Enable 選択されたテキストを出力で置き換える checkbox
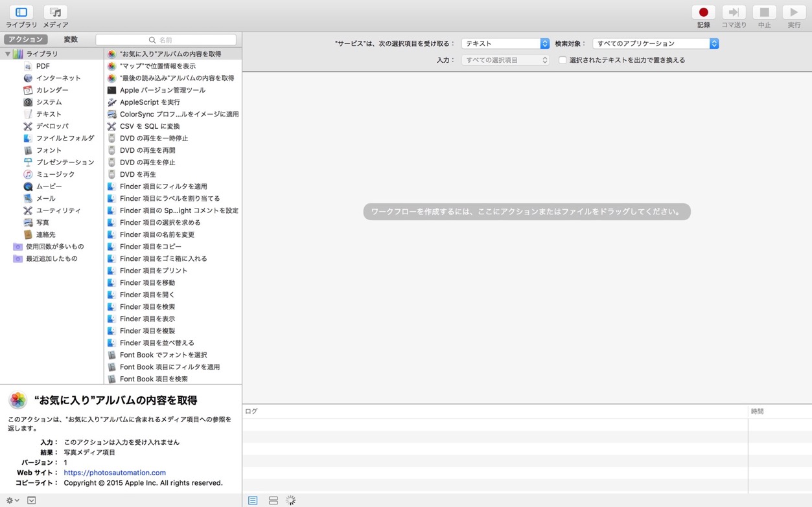This screenshot has width=812, height=507. coord(563,60)
